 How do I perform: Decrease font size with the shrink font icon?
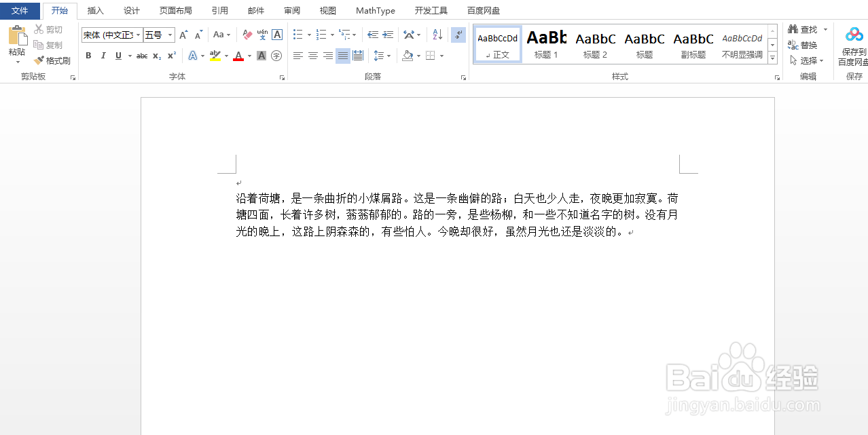point(198,35)
